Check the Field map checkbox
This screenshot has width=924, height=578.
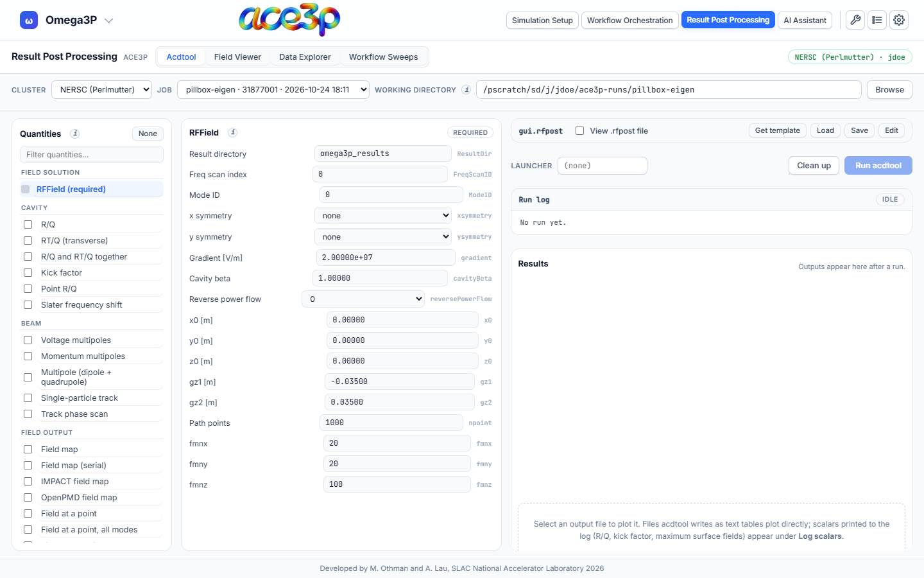[x=28, y=450]
